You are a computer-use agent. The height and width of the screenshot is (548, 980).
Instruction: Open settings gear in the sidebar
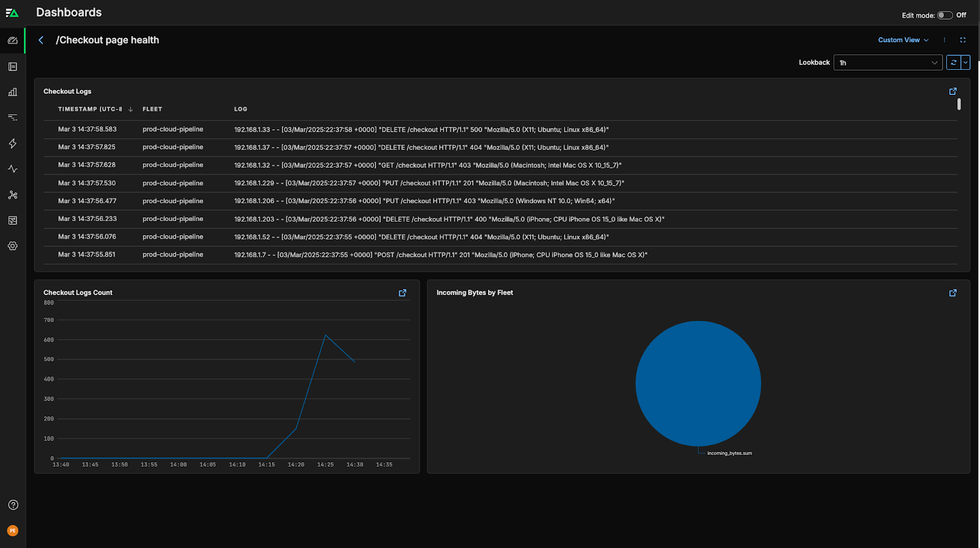click(x=12, y=246)
